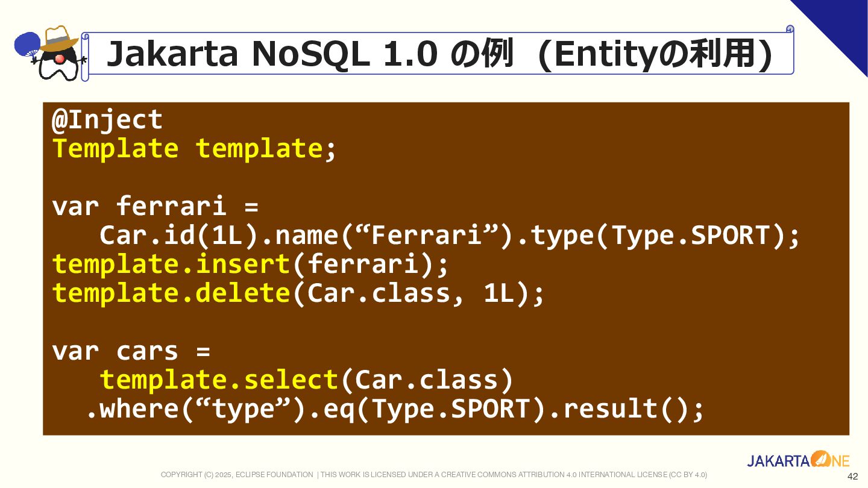Click the copyright license footer text

pyautogui.click(x=434, y=475)
